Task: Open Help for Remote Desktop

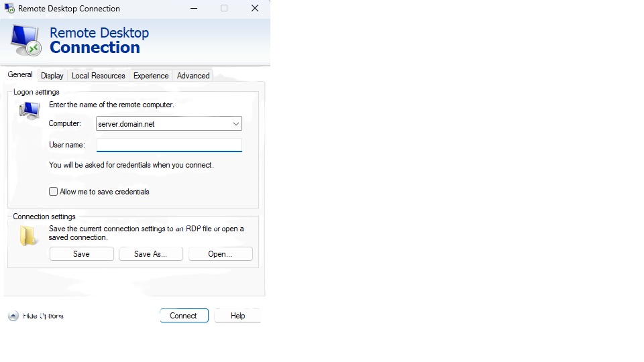Action: (237, 316)
